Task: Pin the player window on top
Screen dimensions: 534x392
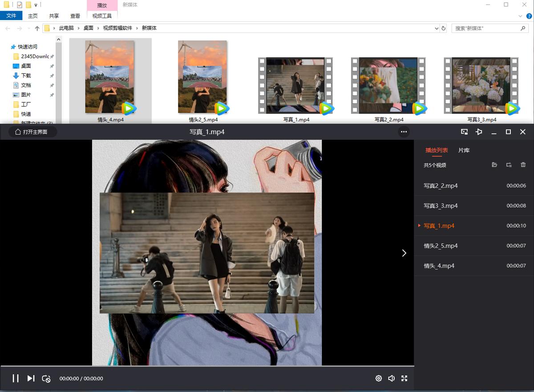Action: coord(479,132)
